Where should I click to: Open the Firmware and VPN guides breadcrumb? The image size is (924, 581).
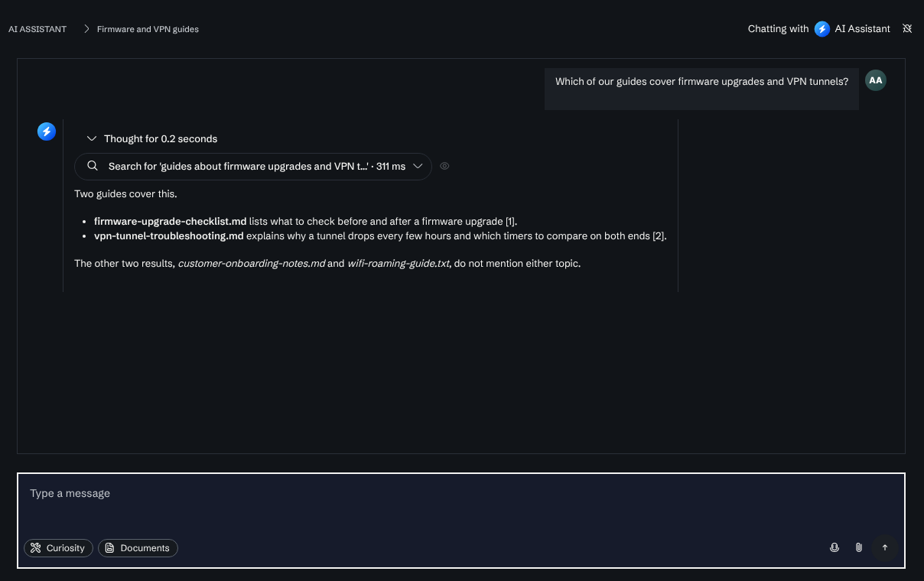point(148,29)
